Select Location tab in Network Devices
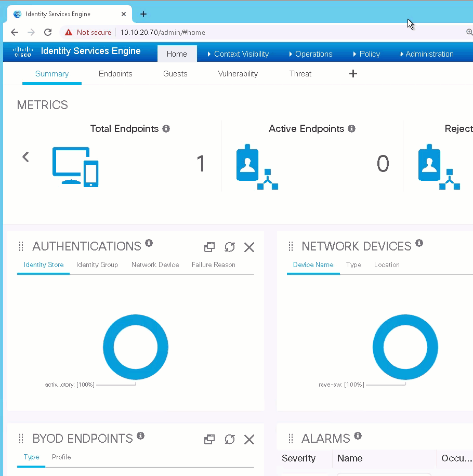 (387, 265)
